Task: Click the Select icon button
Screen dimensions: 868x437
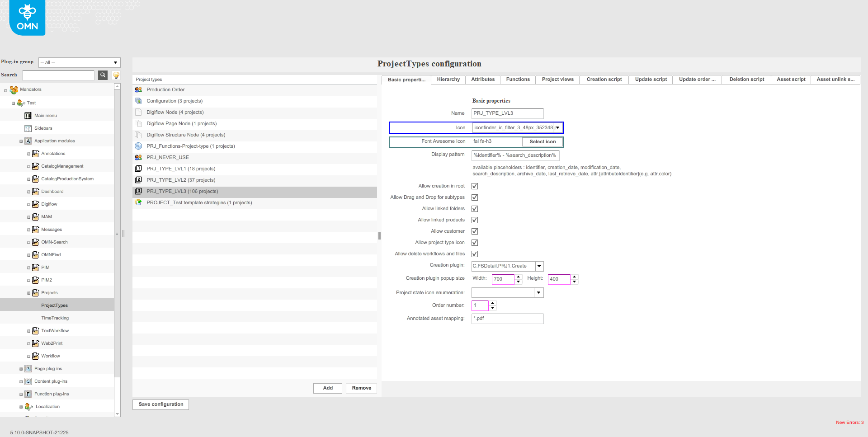Action: point(542,142)
